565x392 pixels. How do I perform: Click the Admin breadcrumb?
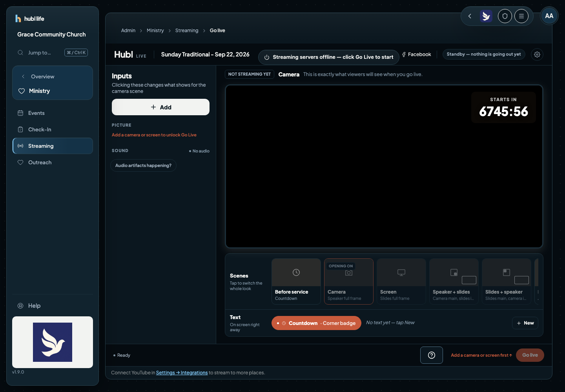128,31
